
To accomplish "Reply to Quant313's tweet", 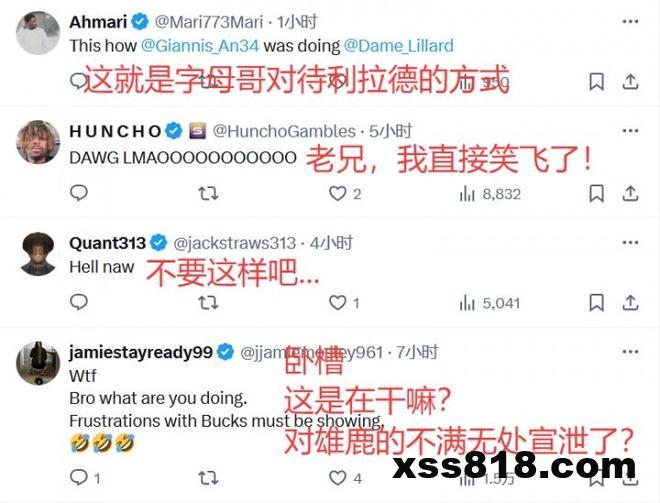I will pos(79,302).
